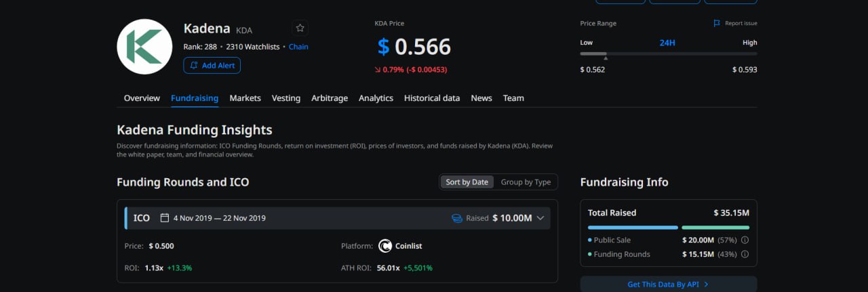Viewport: 868px width, 292px height.
Task: Click the Public Sale legend label
Action: (612, 240)
